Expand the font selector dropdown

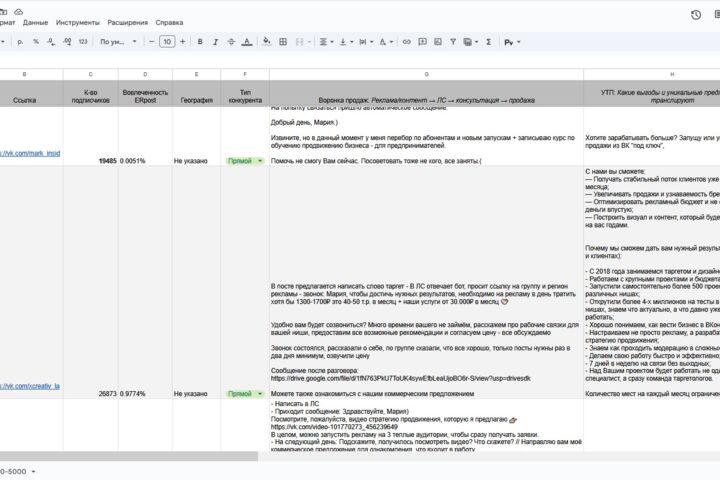118,42
